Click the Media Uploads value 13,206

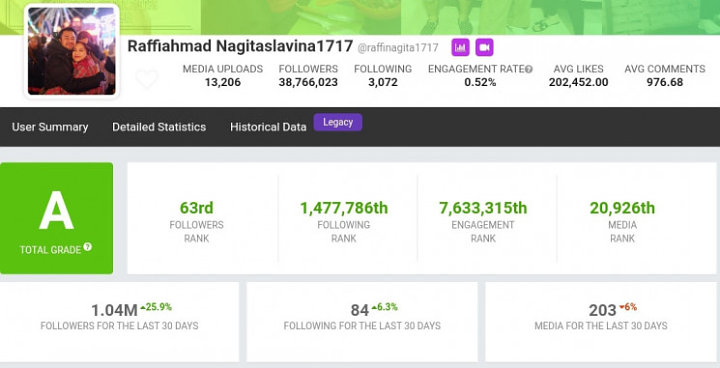coord(223,82)
